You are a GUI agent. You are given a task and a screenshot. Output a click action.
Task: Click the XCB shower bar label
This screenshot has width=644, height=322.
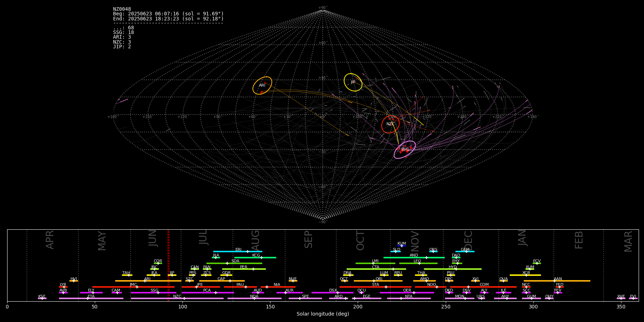(x=526, y=273)
